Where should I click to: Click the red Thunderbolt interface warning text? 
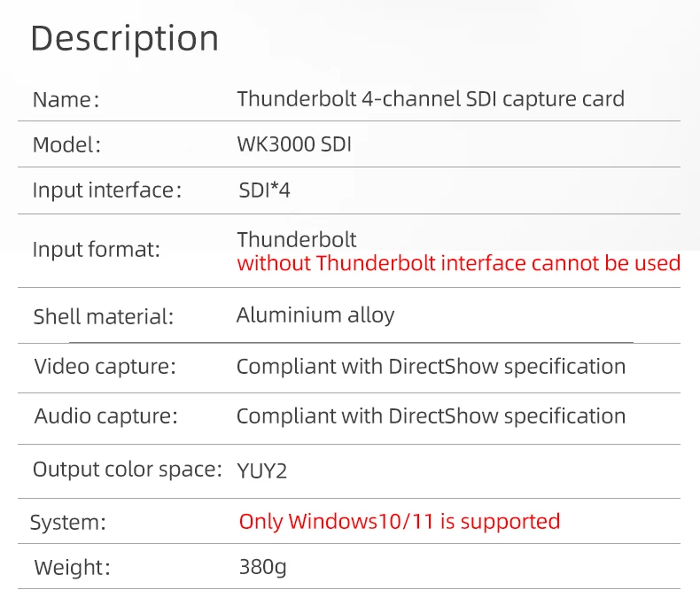459,263
